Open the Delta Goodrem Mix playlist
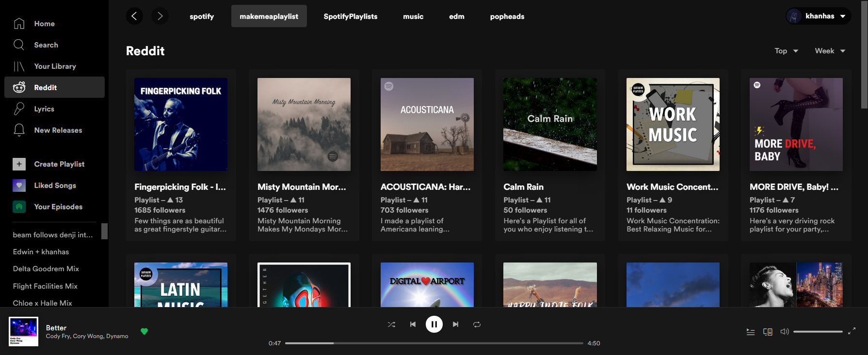 46,269
